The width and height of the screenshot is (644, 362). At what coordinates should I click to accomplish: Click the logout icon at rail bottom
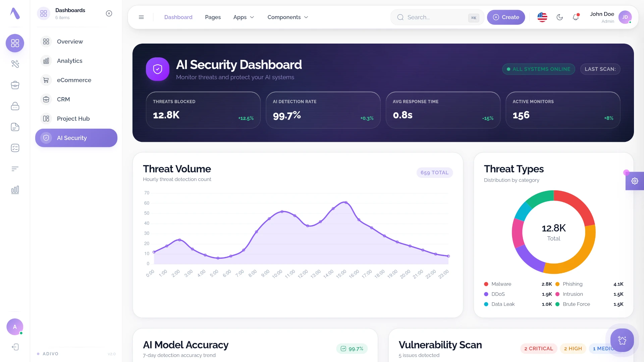point(15,347)
